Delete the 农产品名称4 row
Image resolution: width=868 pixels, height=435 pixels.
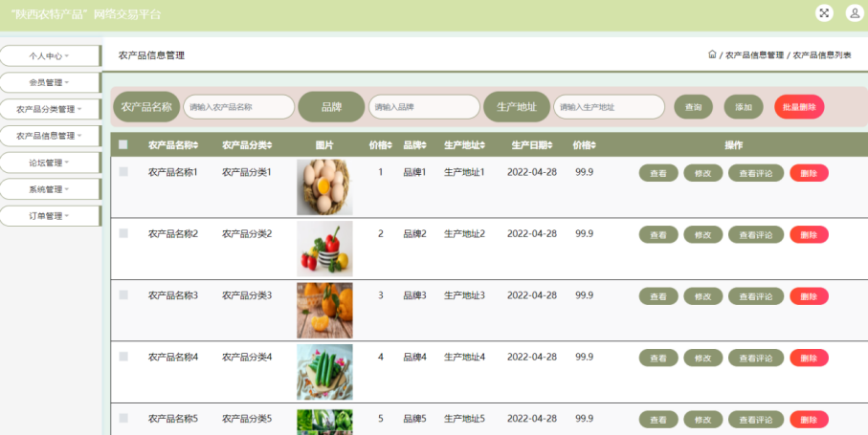(810, 358)
